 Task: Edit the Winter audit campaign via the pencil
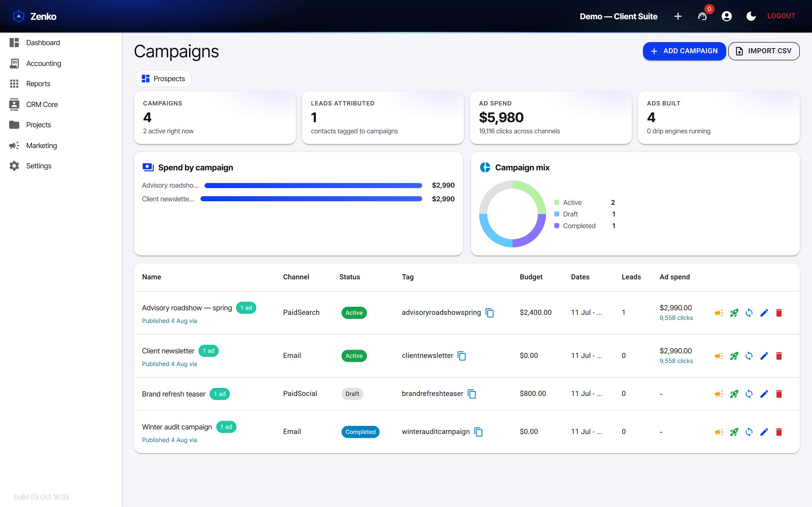764,432
